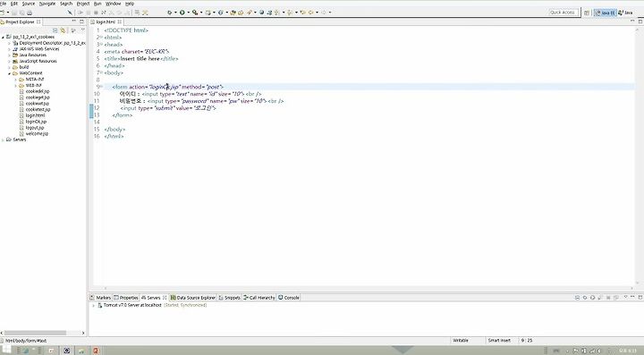Viewport: 644px width, 355px height.
Task: Toggle Link with Editor in Project Explorer
Action: pyautogui.click(x=63, y=30)
